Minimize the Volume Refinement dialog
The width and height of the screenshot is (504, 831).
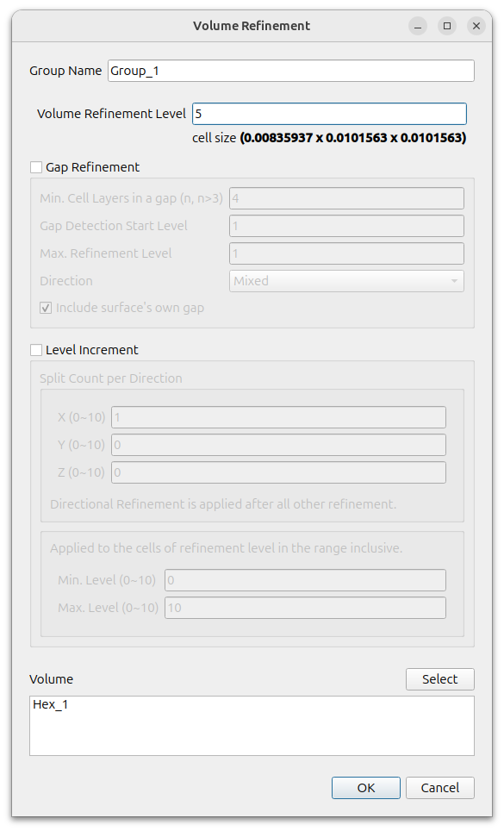(x=418, y=26)
